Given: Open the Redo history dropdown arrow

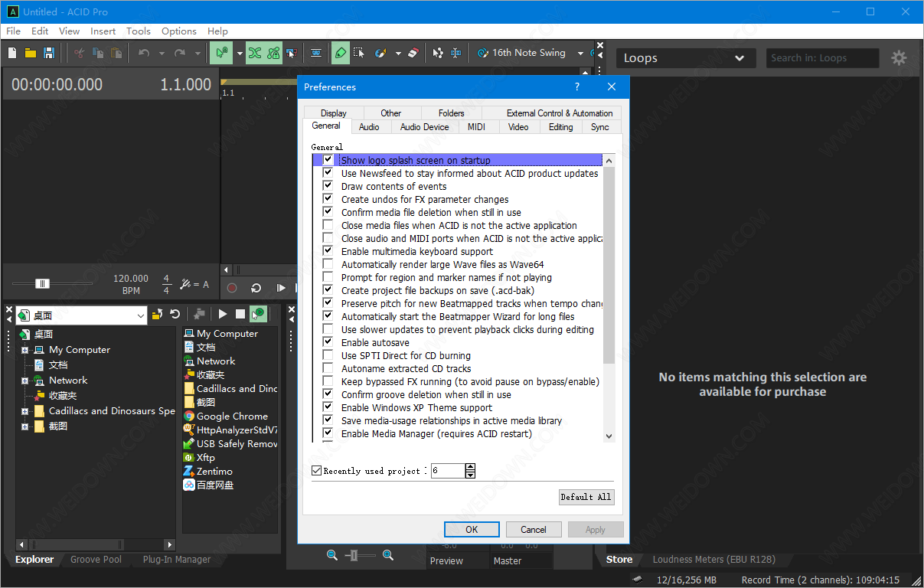Looking at the screenshot, I should coord(198,53).
